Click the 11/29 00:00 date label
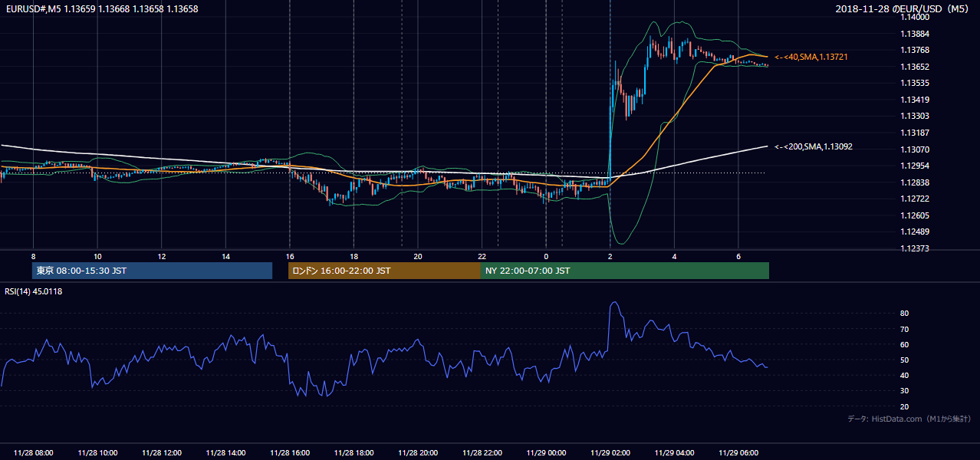Viewport: 980px width, 460px height. point(546,453)
